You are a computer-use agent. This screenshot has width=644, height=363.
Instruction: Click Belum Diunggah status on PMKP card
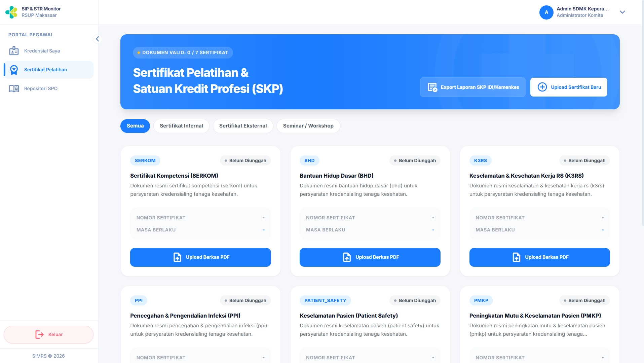[584, 300]
